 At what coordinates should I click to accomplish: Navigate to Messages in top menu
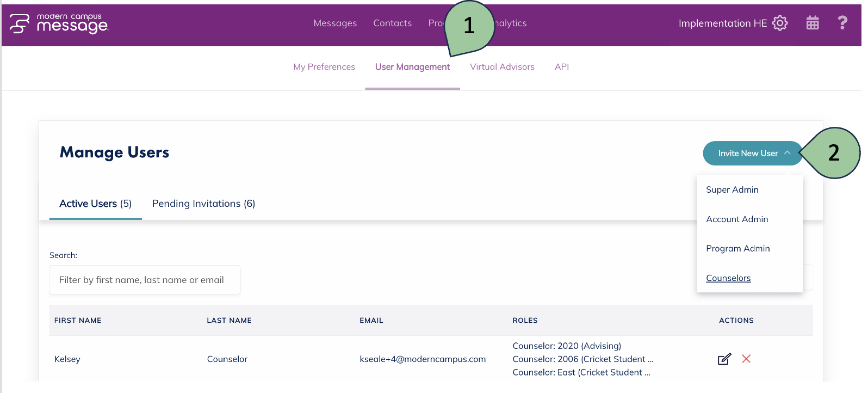pos(335,23)
